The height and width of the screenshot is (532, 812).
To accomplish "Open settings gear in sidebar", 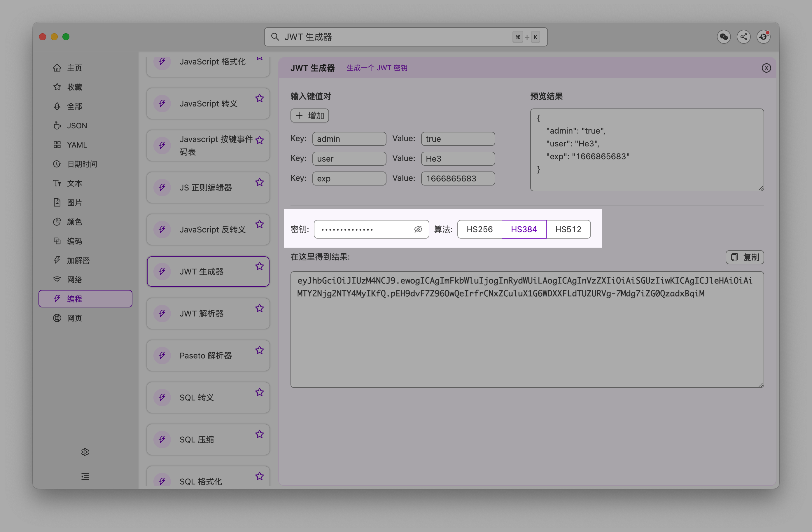I will click(x=85, y=452).
